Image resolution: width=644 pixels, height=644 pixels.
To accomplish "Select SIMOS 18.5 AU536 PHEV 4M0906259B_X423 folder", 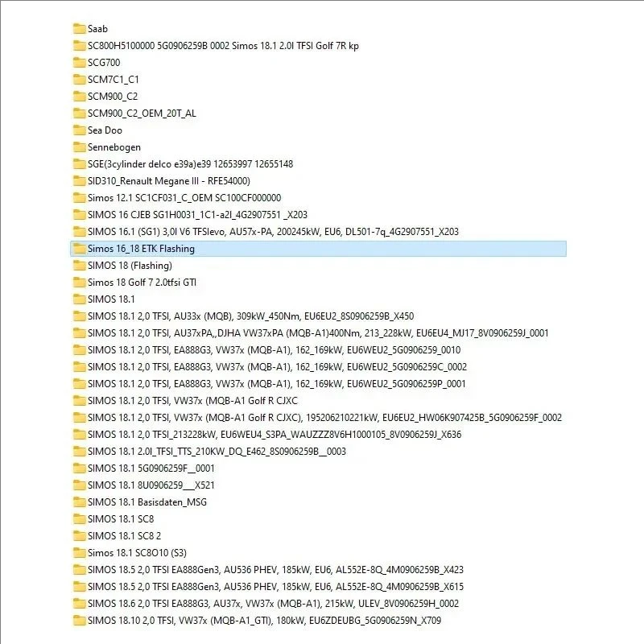I will (x=275, y=570).
